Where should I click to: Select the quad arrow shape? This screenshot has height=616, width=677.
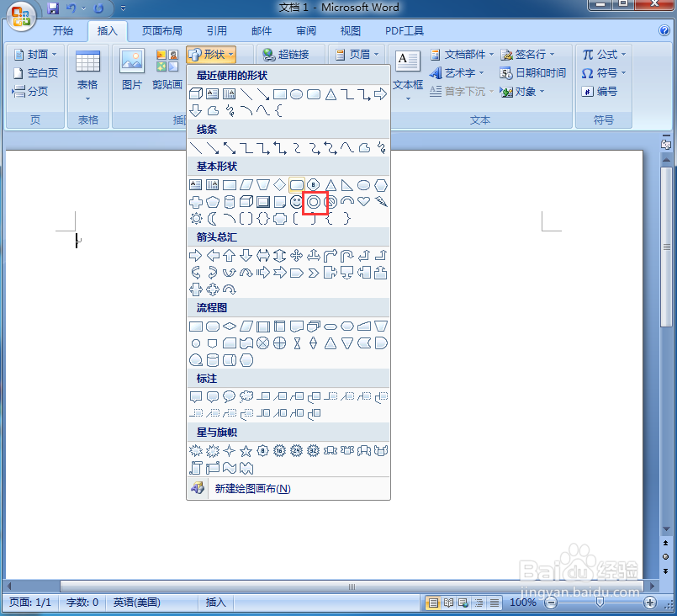point(296,256)
